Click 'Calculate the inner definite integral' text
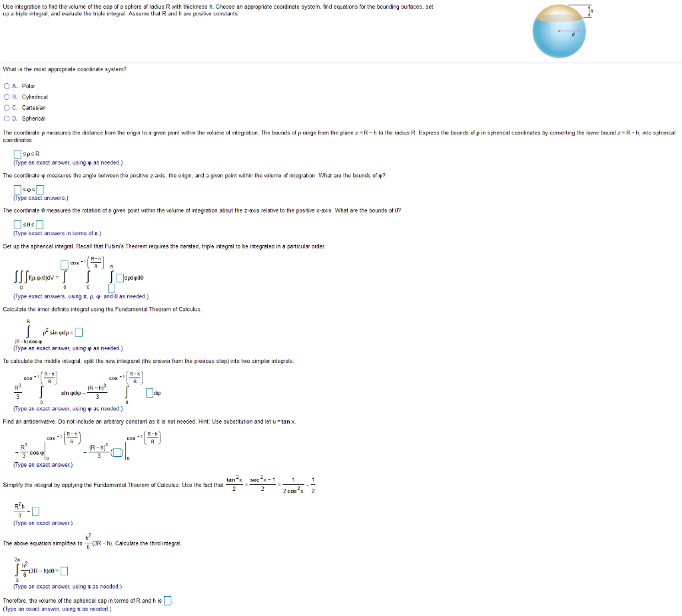Viewport: 682px width, 616px height. 102,310
